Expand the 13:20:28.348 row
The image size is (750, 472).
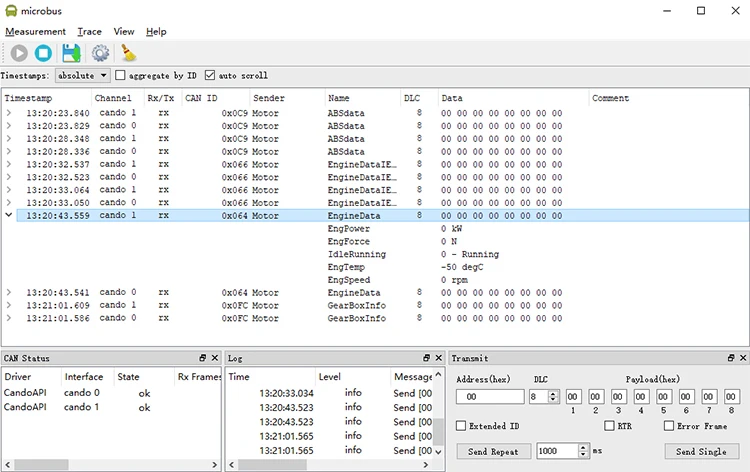pos(9,139)
